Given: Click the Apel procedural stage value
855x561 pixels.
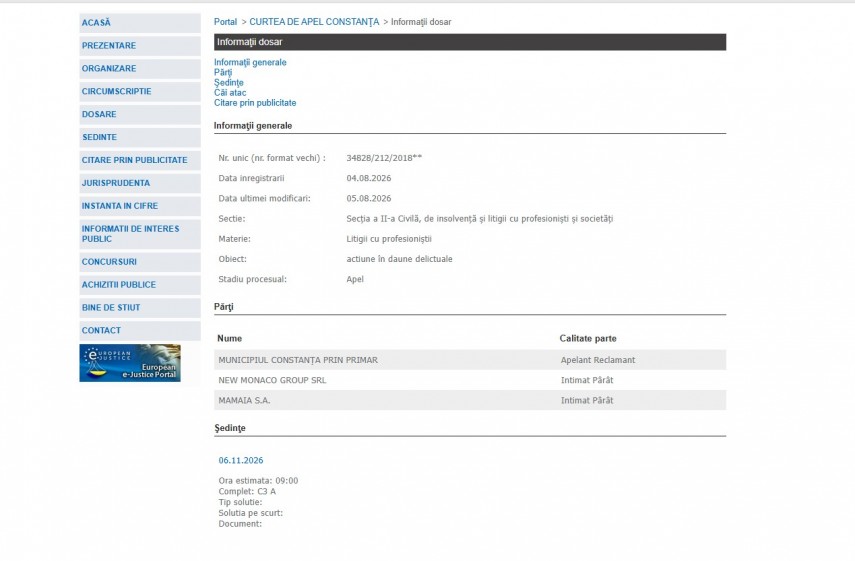Looking at the screenshot, I should click(355, 279).
